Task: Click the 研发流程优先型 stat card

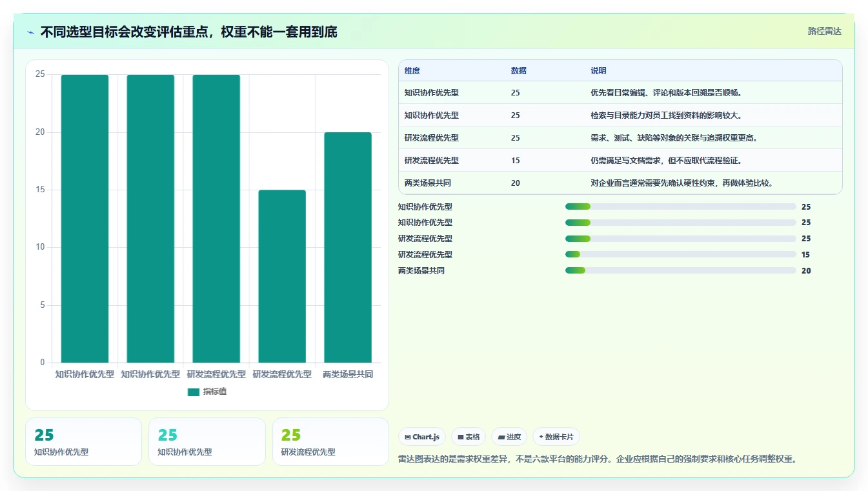Action: pos(330,441)
